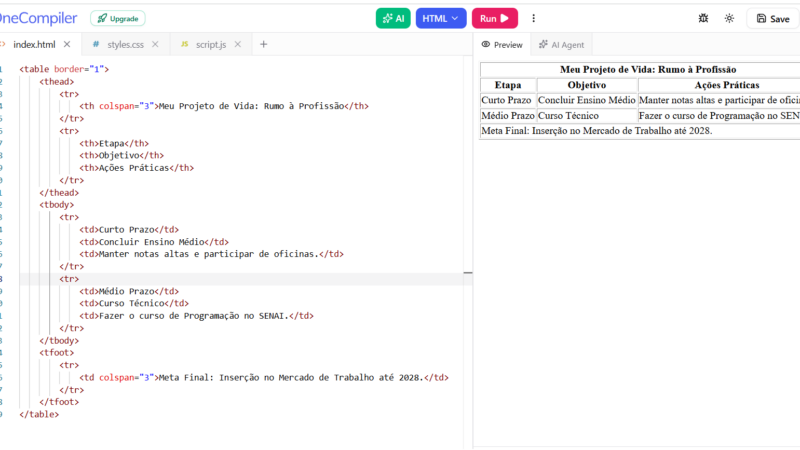Click the CSS hash icon on styles.css
800x450 pixels.
coord(96,44)
